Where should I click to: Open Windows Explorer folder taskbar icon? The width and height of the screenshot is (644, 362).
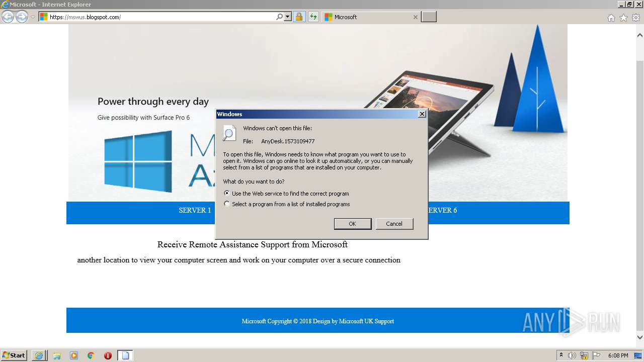point(57,355)
